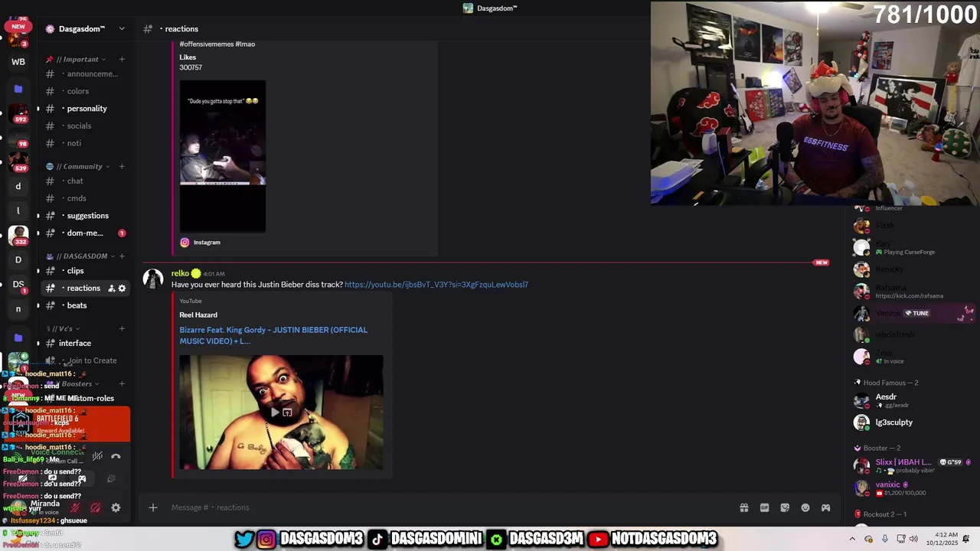Screen dimensions: 980x551
Task: Open video embed in external viewer icon
Action: point(287,412)
